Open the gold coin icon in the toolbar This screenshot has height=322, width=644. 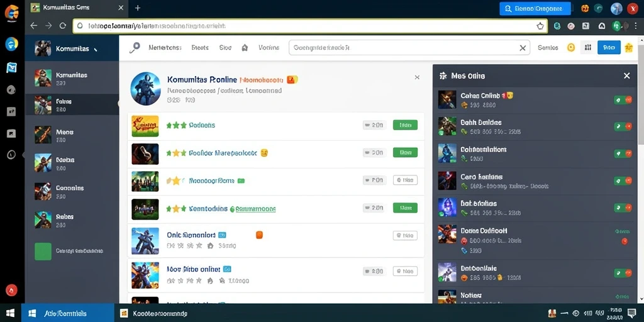[x=571, y=48]
